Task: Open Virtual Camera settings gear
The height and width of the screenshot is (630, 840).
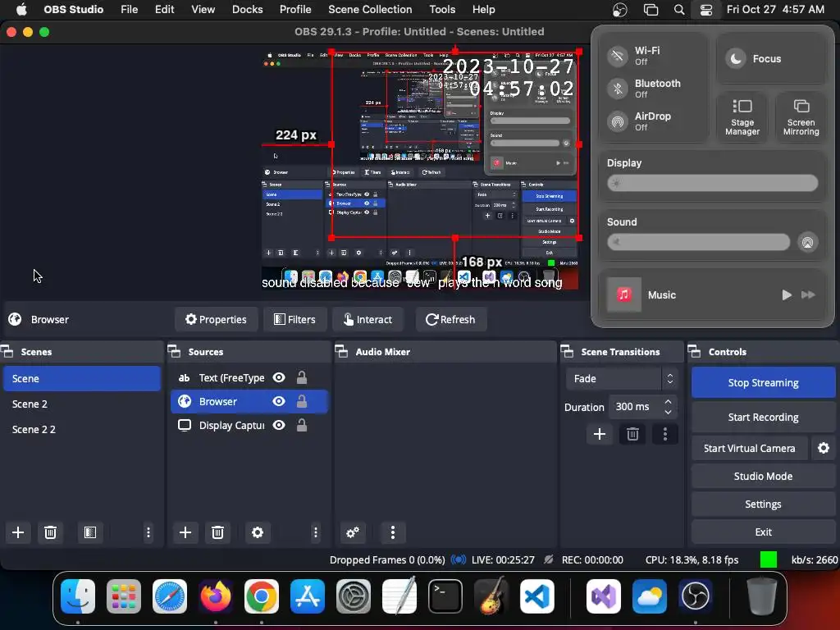Action: (824, 448)
